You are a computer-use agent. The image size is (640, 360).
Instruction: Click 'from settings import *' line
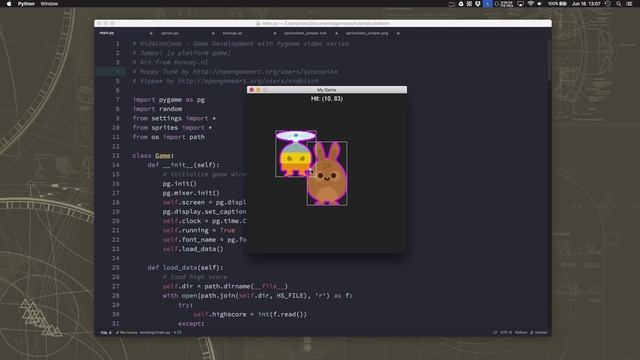[174, 118]
